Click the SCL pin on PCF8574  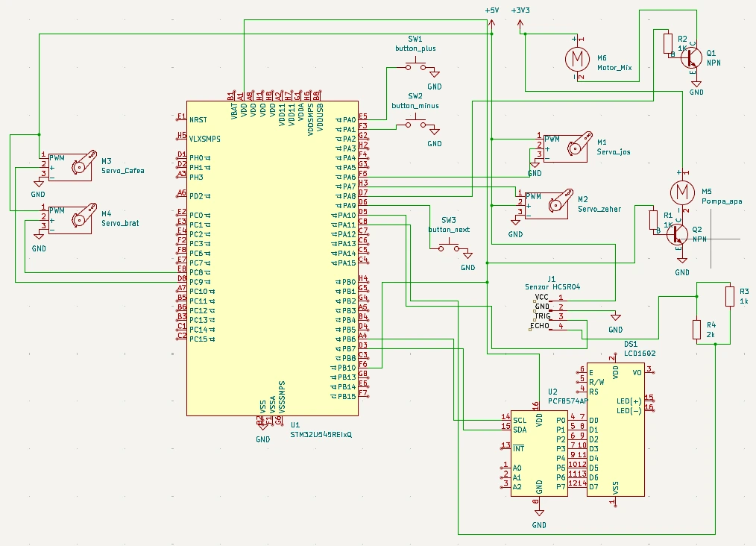(x=520, y=420)
